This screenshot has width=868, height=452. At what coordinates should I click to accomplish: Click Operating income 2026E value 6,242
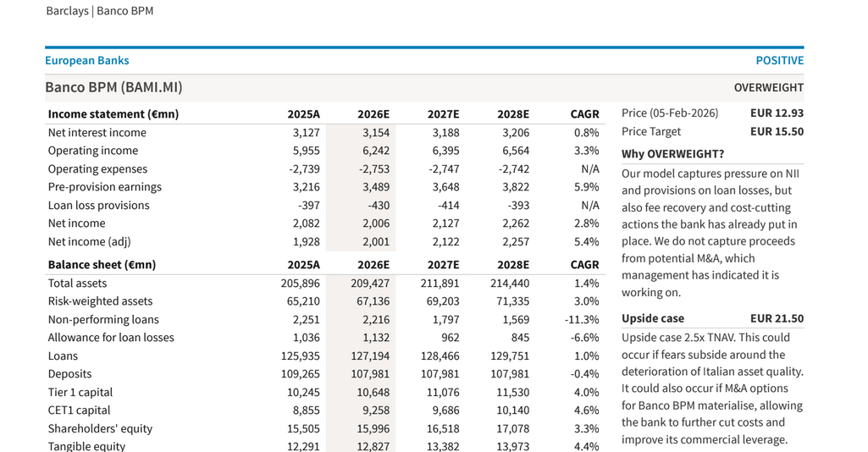click(376, 151)
